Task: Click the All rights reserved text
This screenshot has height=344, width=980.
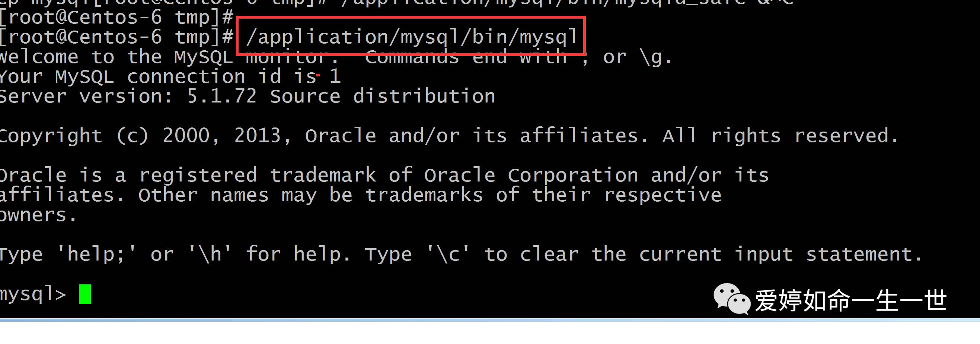Action: [x=781, y=136]
